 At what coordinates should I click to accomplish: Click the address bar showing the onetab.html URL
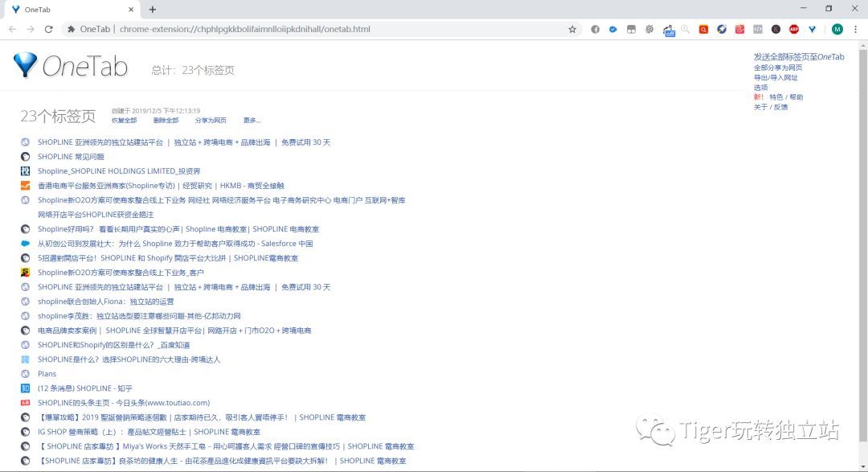[321, 30]
